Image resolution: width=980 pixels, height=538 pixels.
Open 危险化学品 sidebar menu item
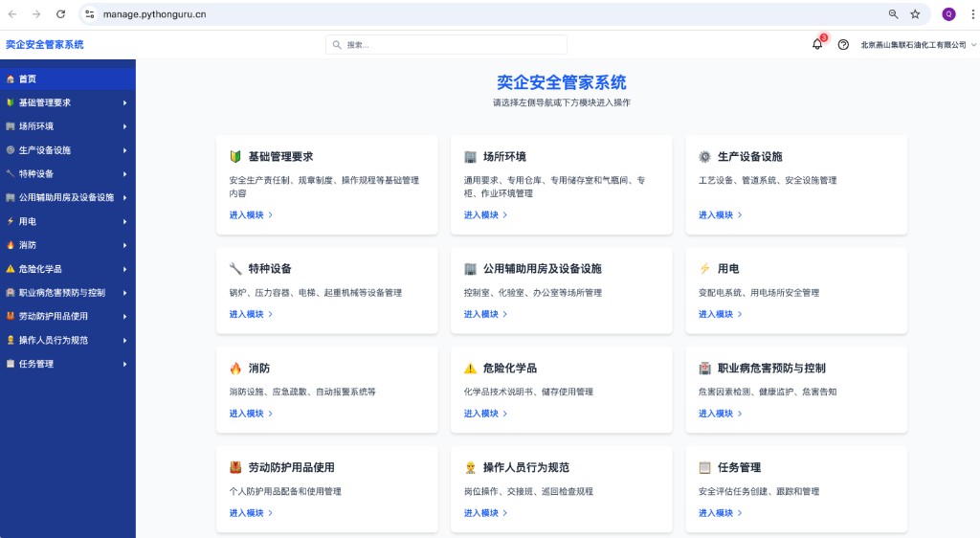click(x=68, y=269)
